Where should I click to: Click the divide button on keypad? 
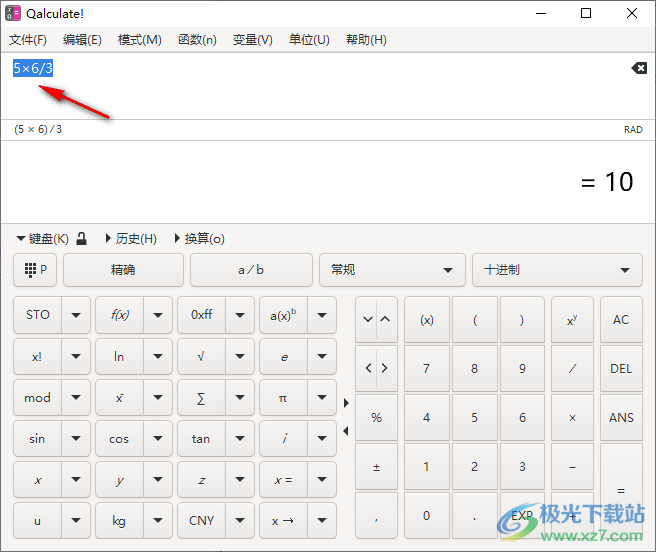click(x=572, y=369)
